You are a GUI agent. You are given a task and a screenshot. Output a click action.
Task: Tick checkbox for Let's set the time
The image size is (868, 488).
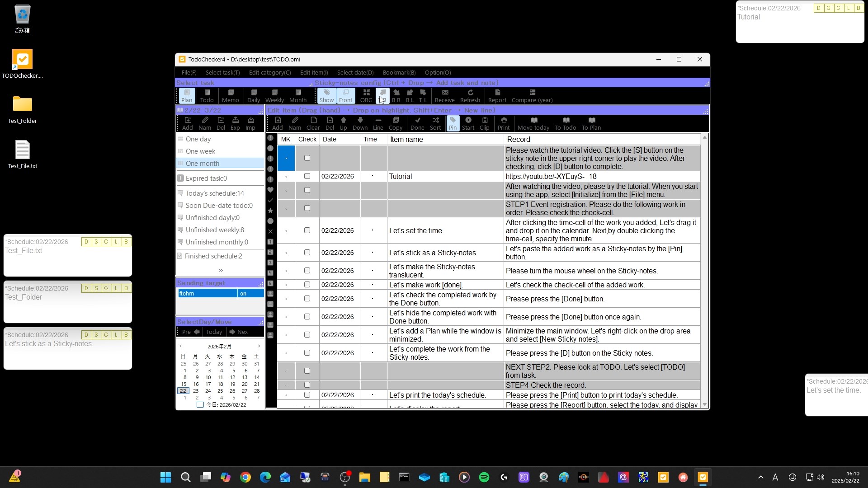(x=307, y=230)
